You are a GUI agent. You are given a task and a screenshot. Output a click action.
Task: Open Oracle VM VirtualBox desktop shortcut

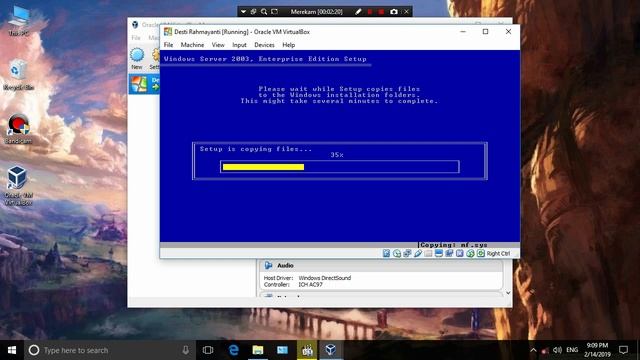pyautogui.click(x=18, y=186)
